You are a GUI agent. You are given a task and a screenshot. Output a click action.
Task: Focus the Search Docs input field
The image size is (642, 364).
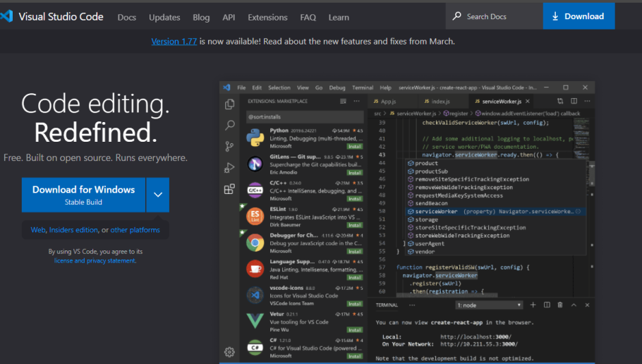pos(494,16)
